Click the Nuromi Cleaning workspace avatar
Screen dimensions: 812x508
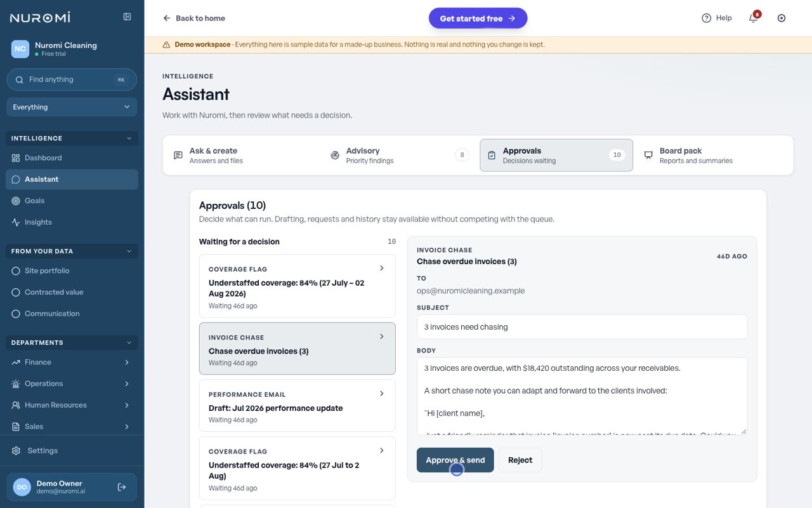pyautogui.click(x=20, y=49)
